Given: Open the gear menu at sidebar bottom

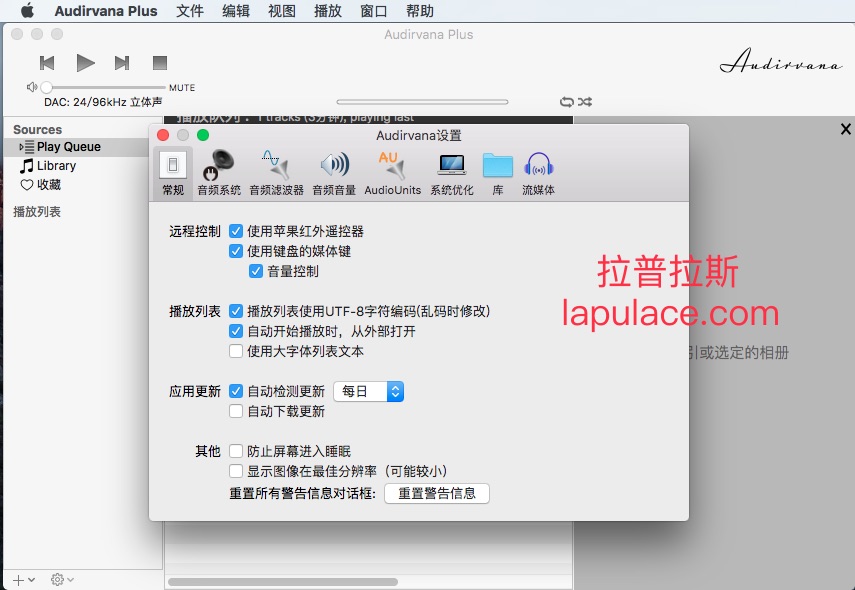Looking at the screenshot, I should [x=62, y=580].
